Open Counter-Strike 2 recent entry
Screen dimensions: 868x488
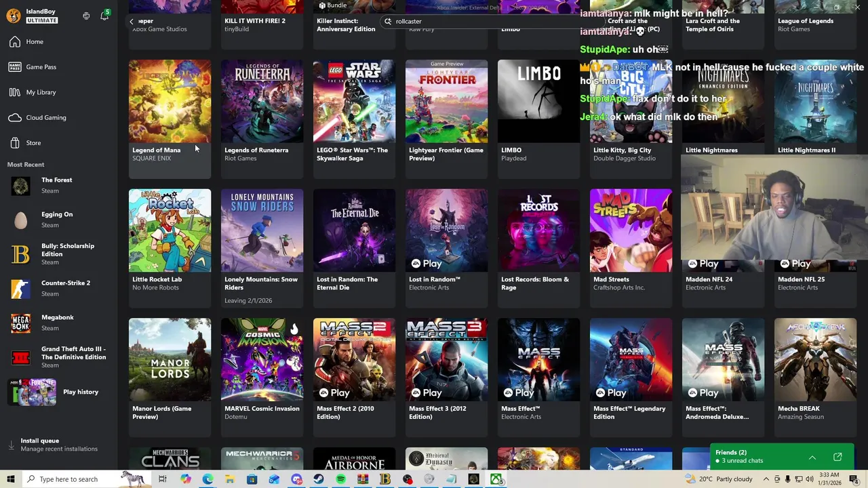pyautogui.click(x=59, y=288)
